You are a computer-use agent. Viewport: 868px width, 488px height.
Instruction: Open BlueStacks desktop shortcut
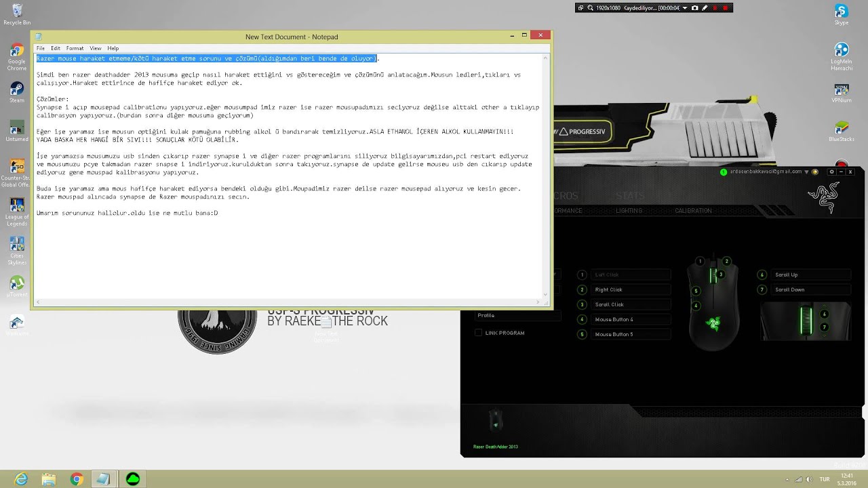click(841, 131)
